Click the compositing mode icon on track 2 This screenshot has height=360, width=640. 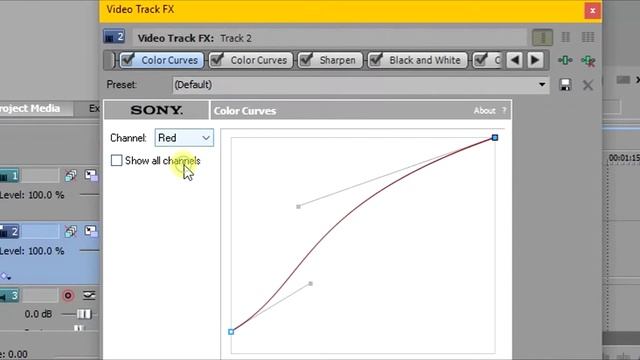pyautogui.click(x=91, y=231)
